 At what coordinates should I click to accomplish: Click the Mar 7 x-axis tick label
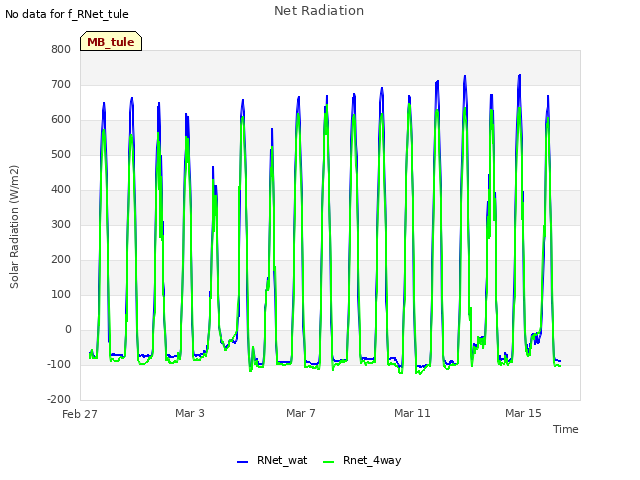(301, 413)
